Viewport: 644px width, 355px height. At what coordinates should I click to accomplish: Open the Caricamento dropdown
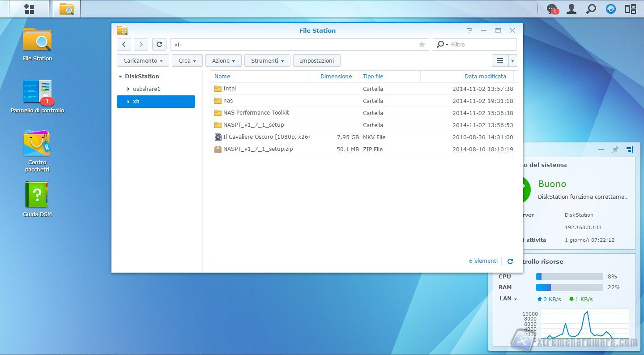143,60
